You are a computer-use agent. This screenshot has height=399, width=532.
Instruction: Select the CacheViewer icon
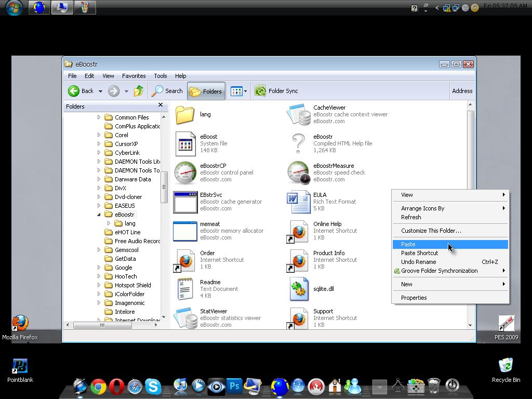tap(299, 115)
